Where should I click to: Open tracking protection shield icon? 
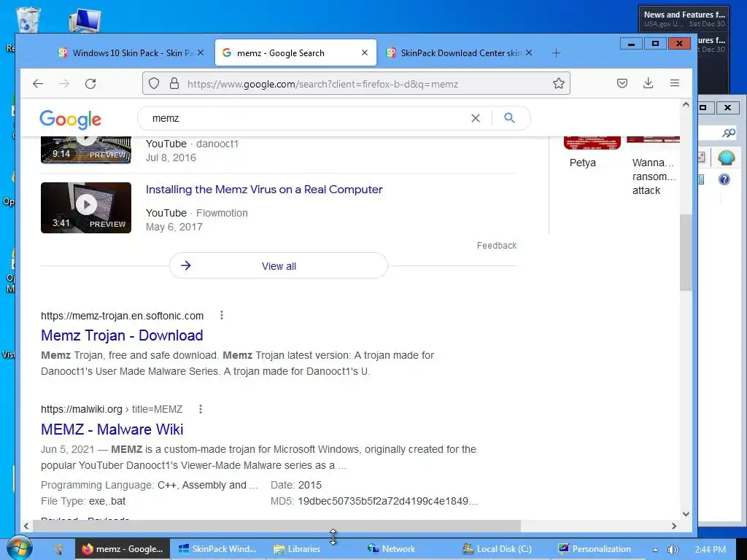tap(153, 84)
